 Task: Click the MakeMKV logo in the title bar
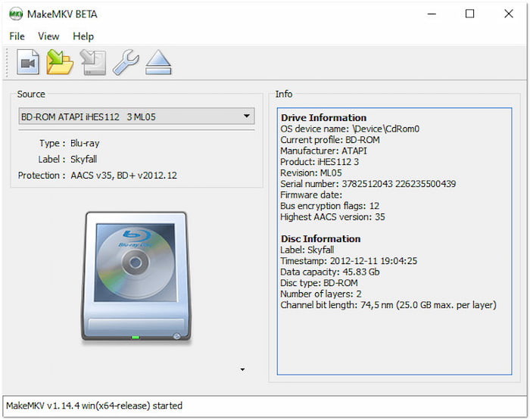[15, 14]
